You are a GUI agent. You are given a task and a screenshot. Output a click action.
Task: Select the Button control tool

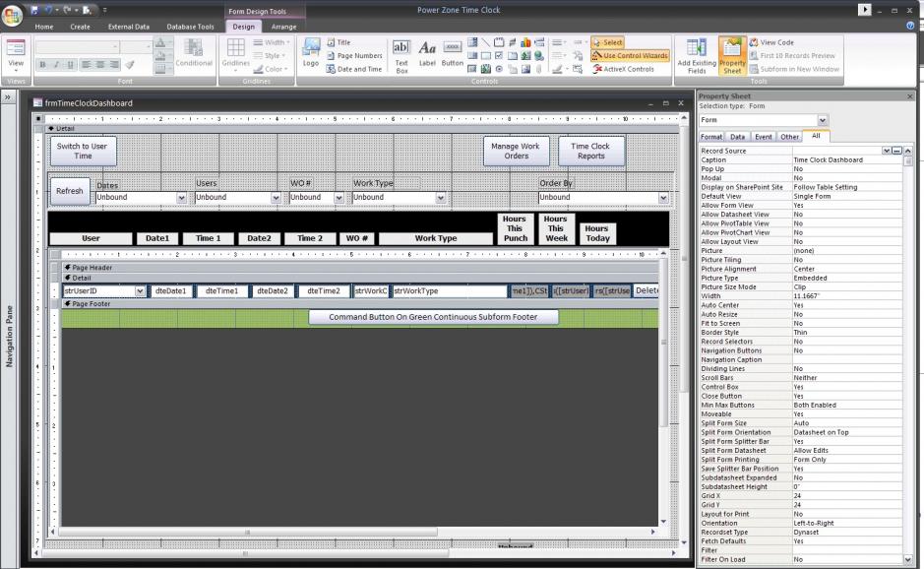pyautogui.click(x=452, y=53)
